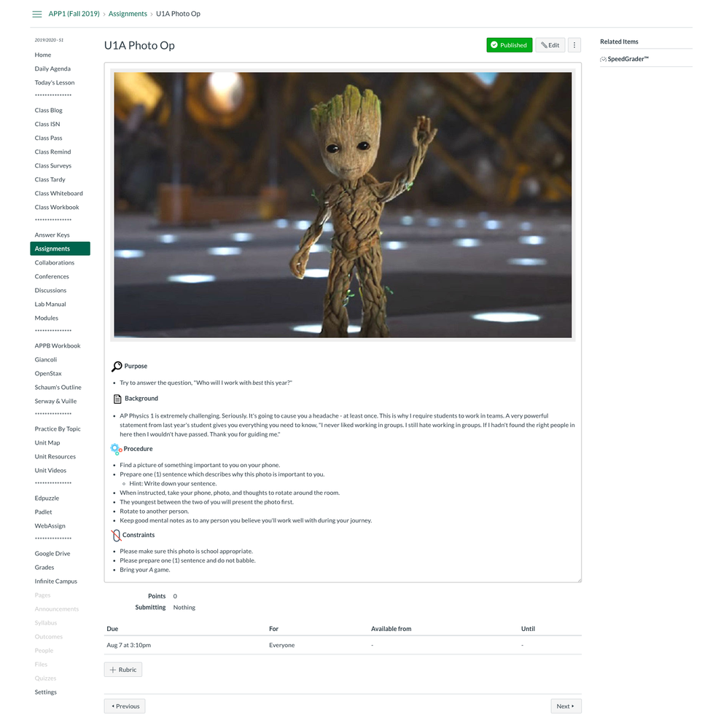Screen dimensions: 702x728
Task: Open Modules in the sidebar
Action: coord(47,318)
